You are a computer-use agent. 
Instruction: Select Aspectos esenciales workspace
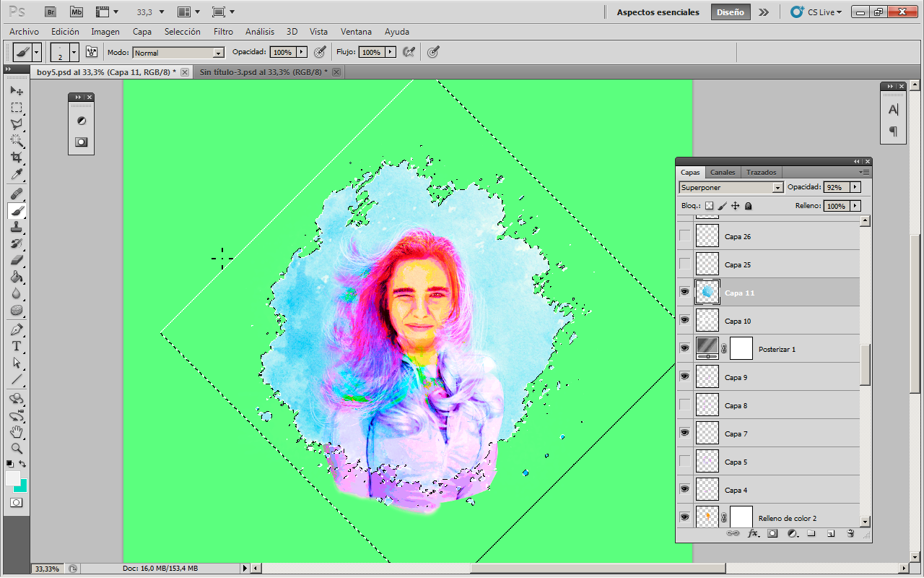tap(658, 12)
